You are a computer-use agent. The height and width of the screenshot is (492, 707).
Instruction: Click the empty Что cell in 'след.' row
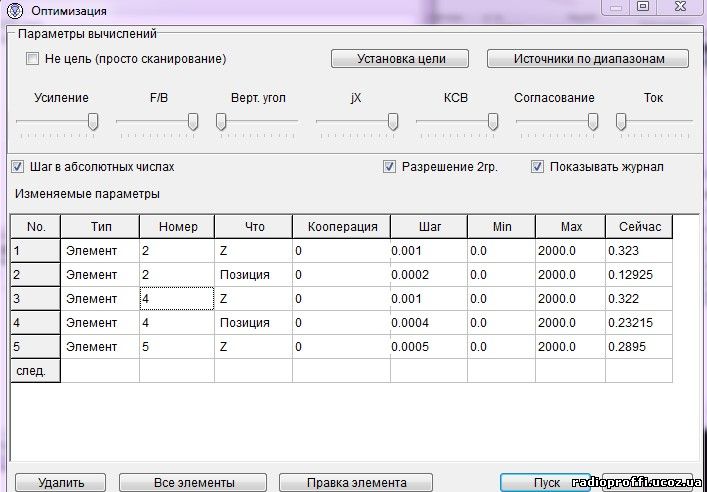click(x=253, y=371)
